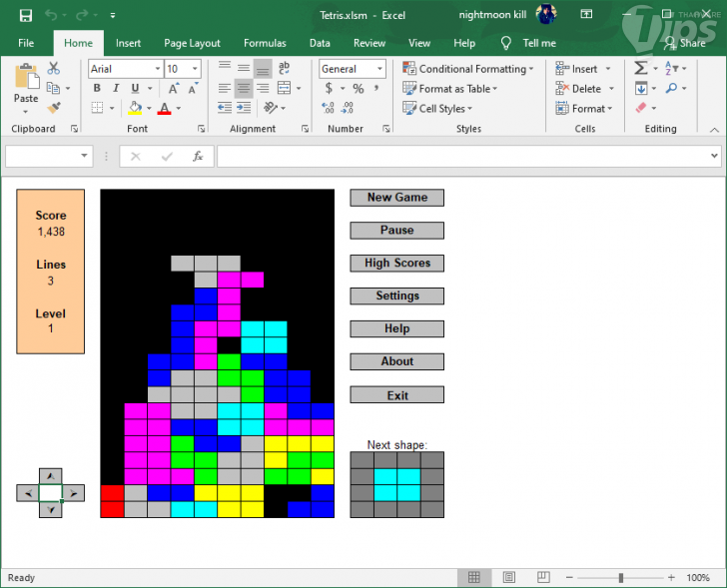Increase font size with large A
The height and width of the screenshot is (588, 727).
(x=174, y=88)
